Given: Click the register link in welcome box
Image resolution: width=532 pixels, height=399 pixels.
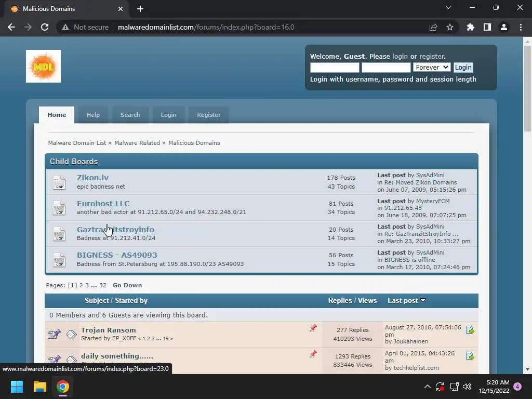Looking at the screenshot, I should click(x=432, y=56).
